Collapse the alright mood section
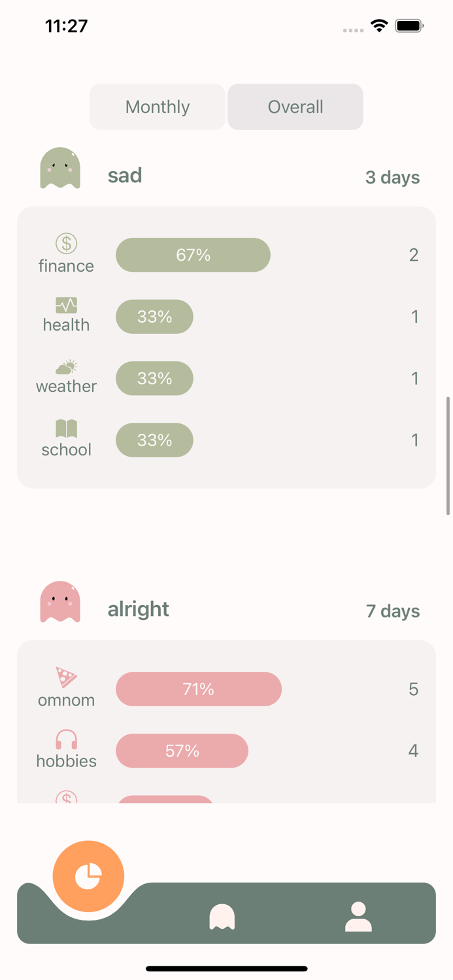Image resolution: width=453 pixels, height=980 pixels. 138,609
